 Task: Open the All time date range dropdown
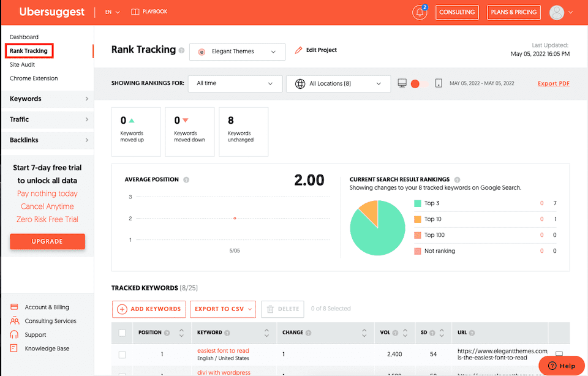[x=236, y=83]
